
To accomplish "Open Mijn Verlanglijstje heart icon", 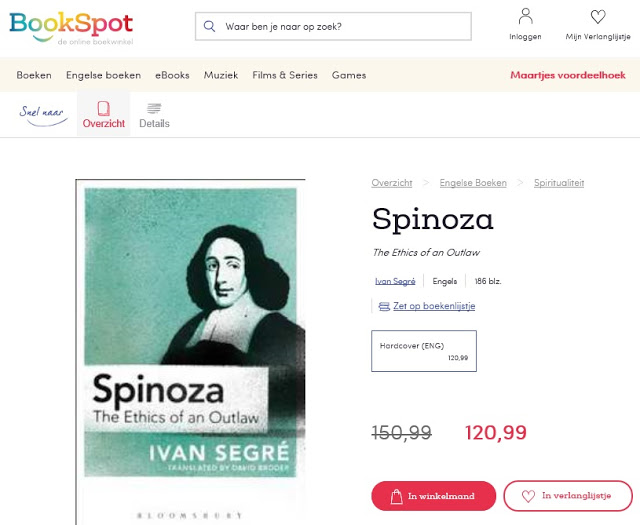I will [x=598, y=17].
